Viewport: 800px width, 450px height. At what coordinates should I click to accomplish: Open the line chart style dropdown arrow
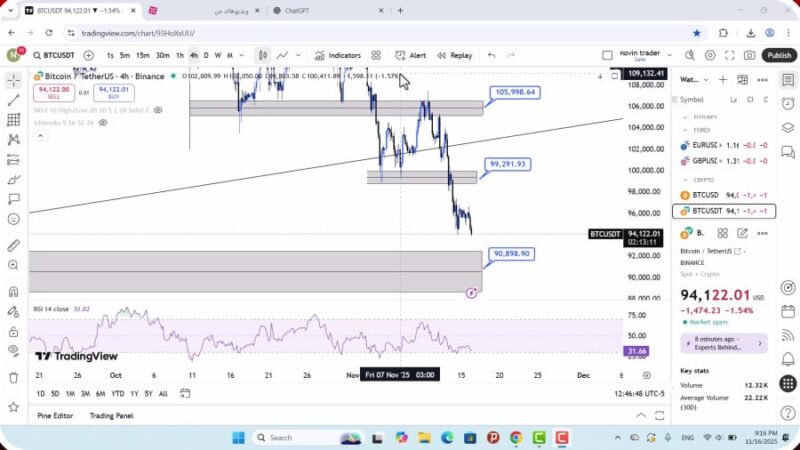click(298, 55)
